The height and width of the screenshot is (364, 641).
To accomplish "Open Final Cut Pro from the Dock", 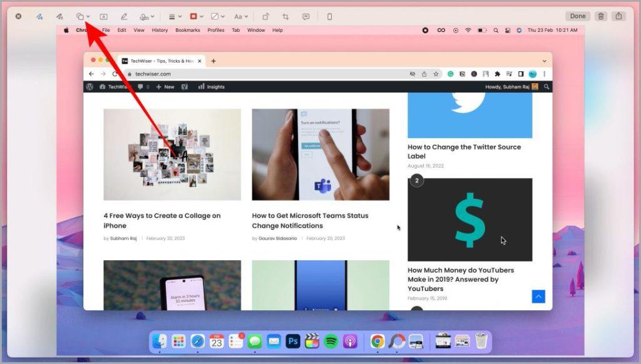I will point(312,341).
